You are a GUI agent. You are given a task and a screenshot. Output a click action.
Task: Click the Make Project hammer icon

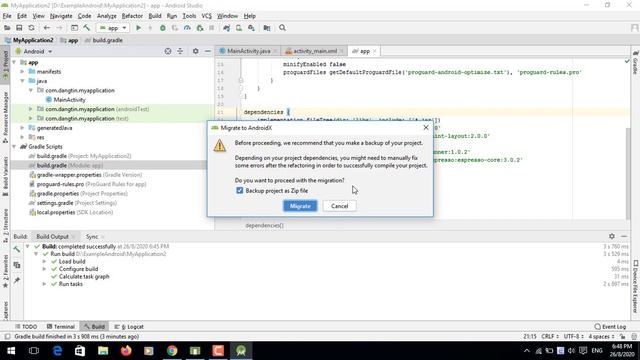(x=87, y=28)
